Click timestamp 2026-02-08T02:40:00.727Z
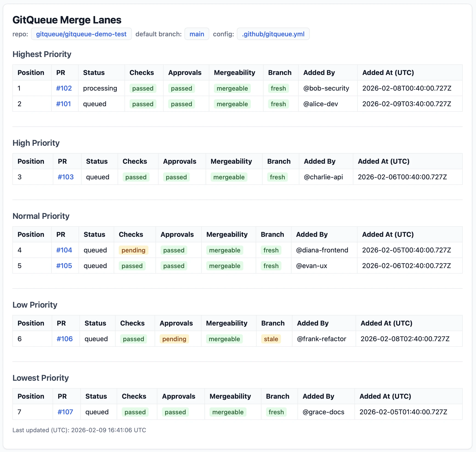Screen dimensions: 476x452 pyautogui.click(x=405, y=339)
